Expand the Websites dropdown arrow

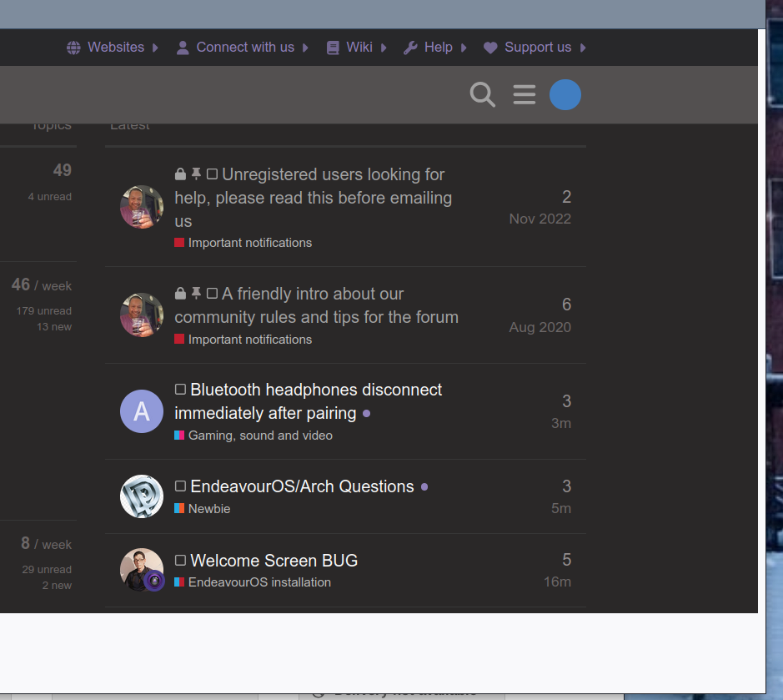(x=155, y=48)
